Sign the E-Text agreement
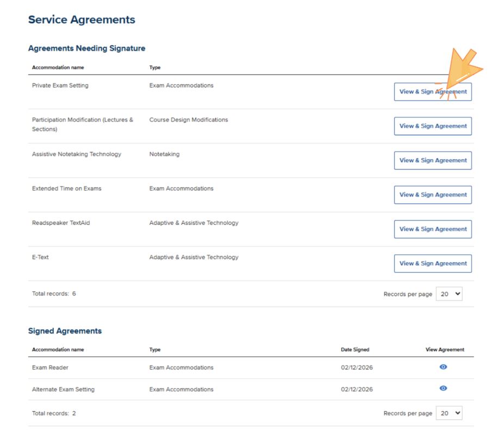504x440 pixels. 433,263
